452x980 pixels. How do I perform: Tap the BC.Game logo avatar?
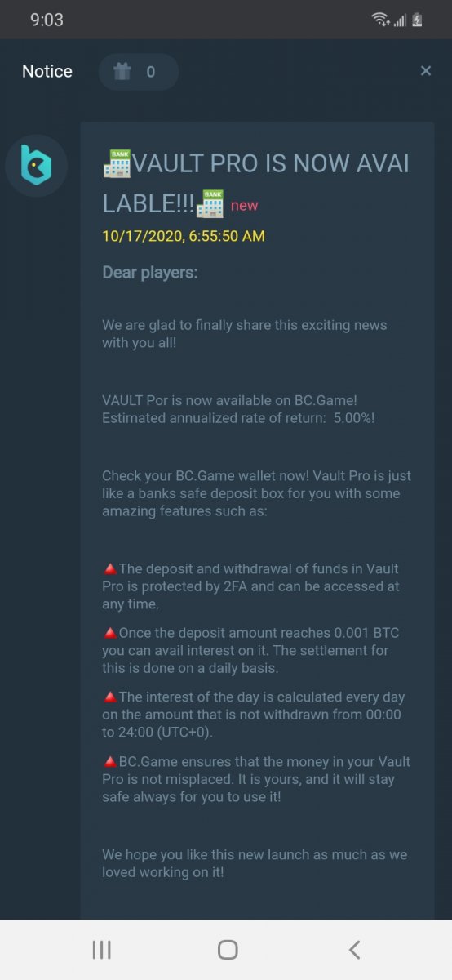pos(36,166)
